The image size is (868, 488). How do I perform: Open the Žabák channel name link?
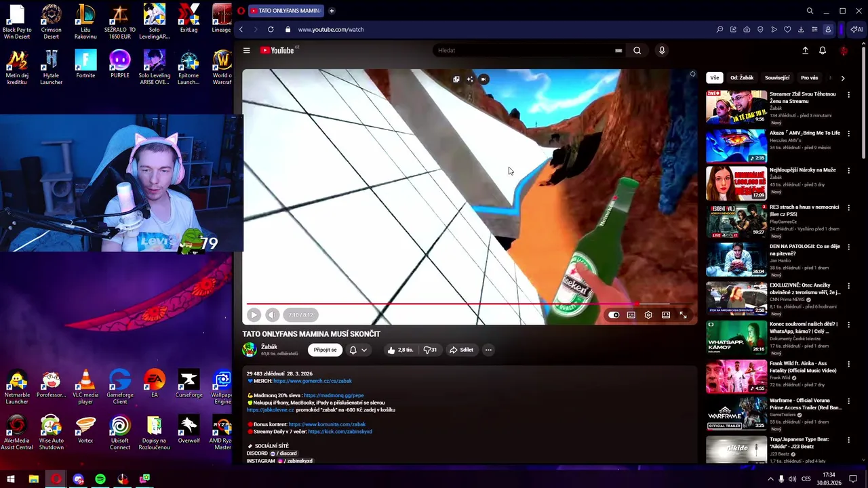coord(269,347)
